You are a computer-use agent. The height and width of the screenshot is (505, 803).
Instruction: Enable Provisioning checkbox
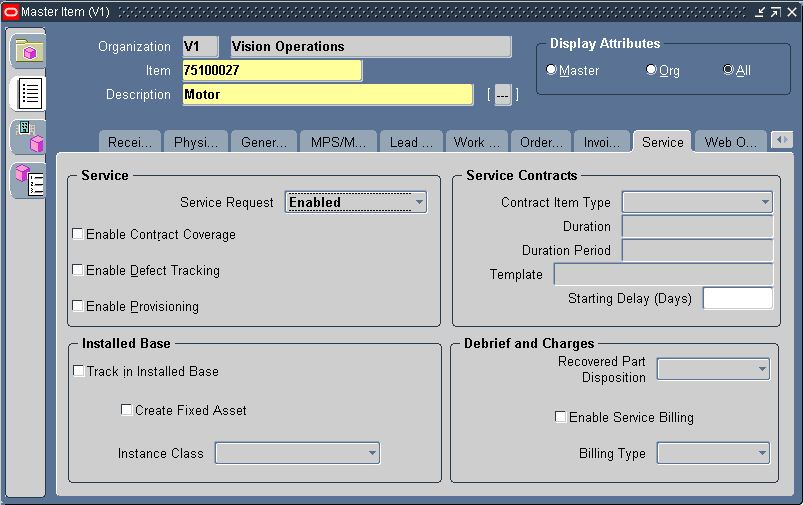pyautogui.click(x=78, y=306)
